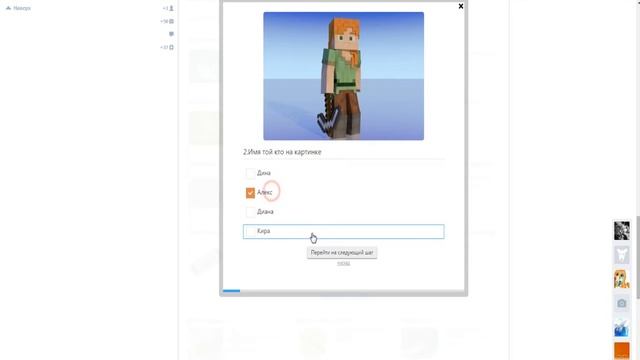Open the solid orange avatar in chat sidebar
Screen dimensions: 640x360
coord(622,351)
